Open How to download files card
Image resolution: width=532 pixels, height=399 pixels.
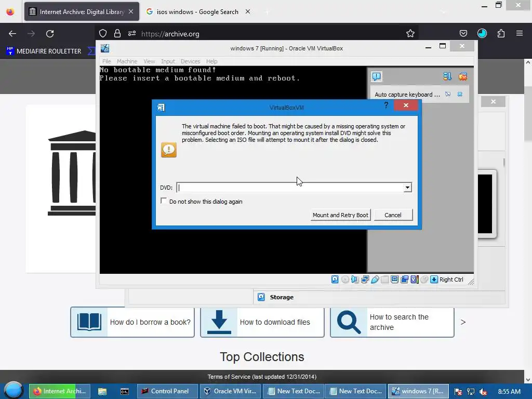(262, 322)
